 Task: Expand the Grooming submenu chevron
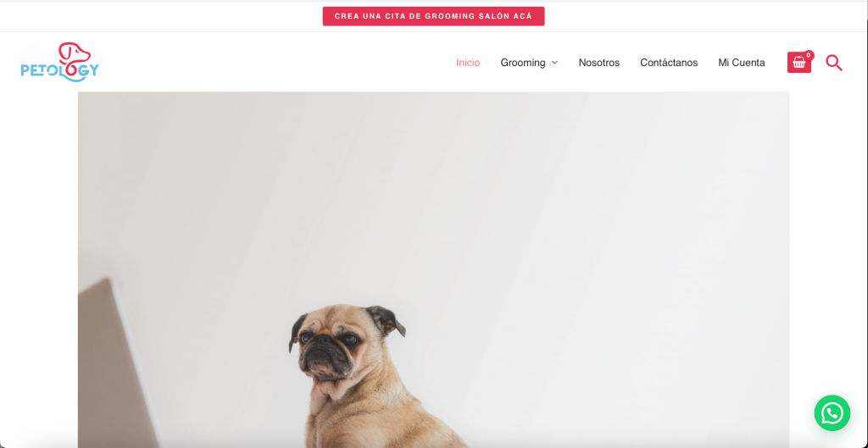pyautogui.click(x=554, y=63)
